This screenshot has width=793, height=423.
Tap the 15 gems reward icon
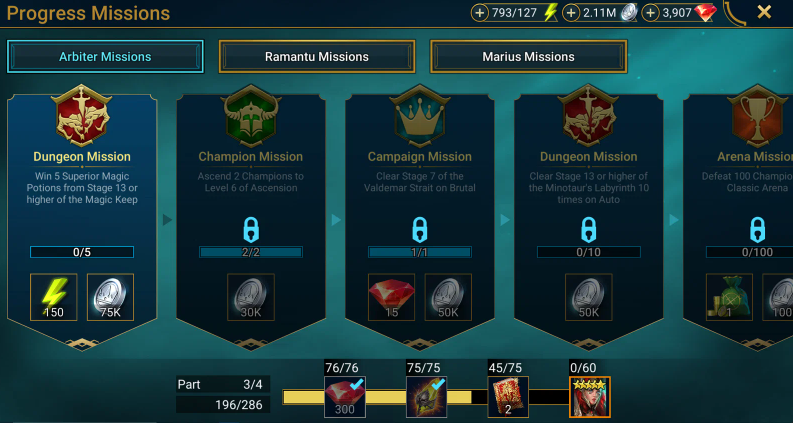(391, 298)
